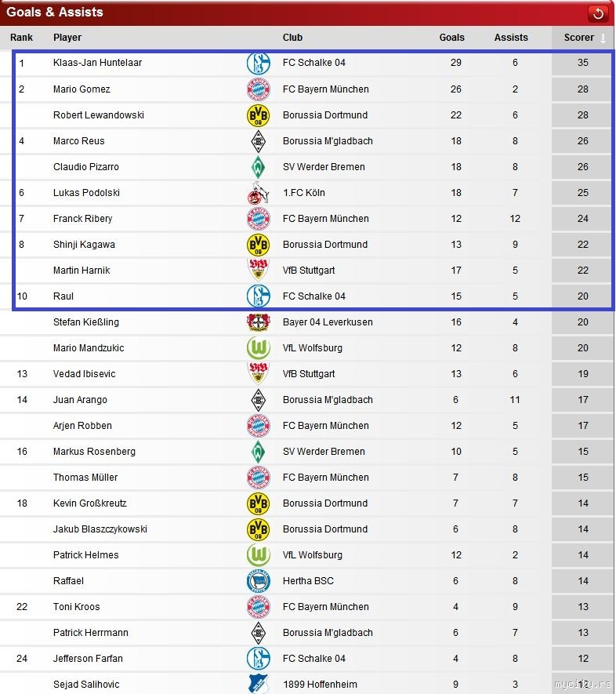Click the Wolfsburg logo beside Mario Mandzukic

point(258,348)
